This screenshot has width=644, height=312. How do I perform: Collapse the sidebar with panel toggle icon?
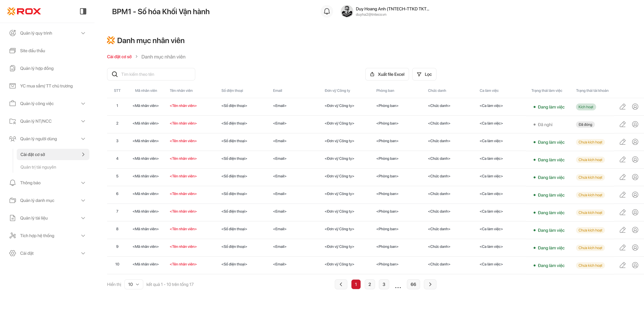pyautogui.click(x=83, y=11)
